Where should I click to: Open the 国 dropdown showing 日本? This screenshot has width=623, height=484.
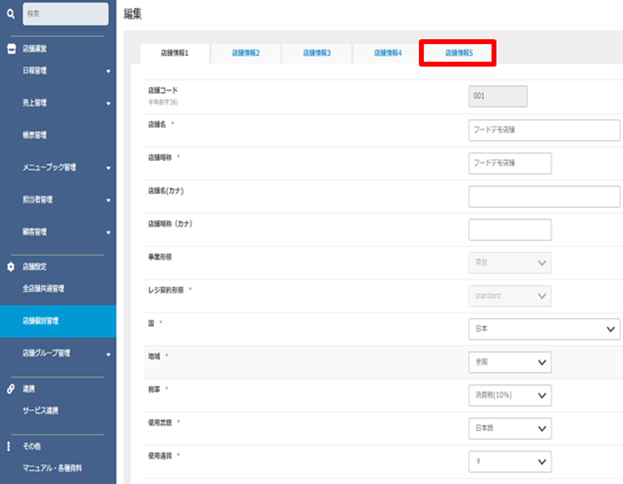[543, 329]
